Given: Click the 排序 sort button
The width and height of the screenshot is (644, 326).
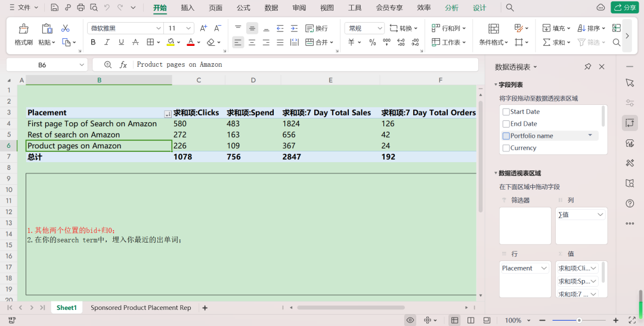Looking at the screenshot, I should [591, 29].
